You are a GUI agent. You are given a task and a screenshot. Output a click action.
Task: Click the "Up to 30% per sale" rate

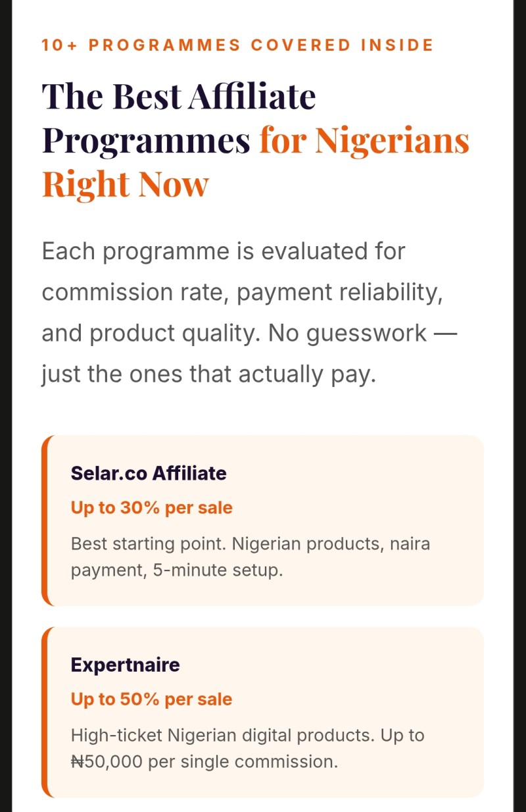click(x=151, y=508)
